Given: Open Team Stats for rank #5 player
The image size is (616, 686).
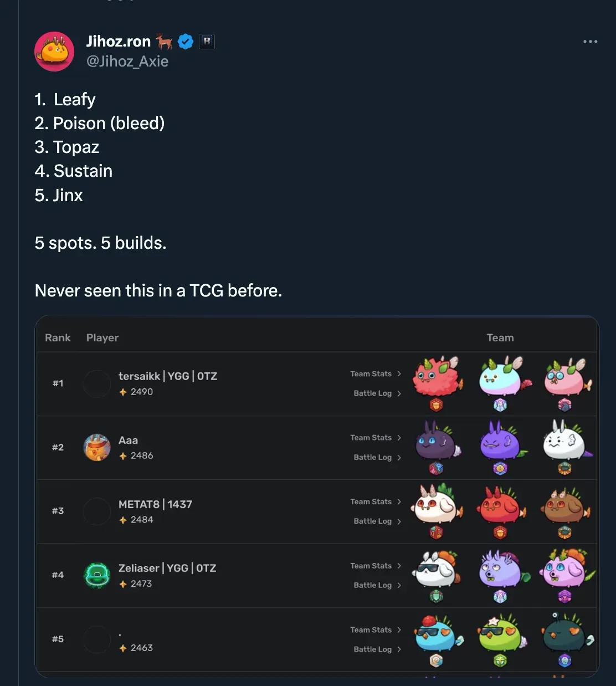Looking at the screenshot, I should tap(376, 630).
